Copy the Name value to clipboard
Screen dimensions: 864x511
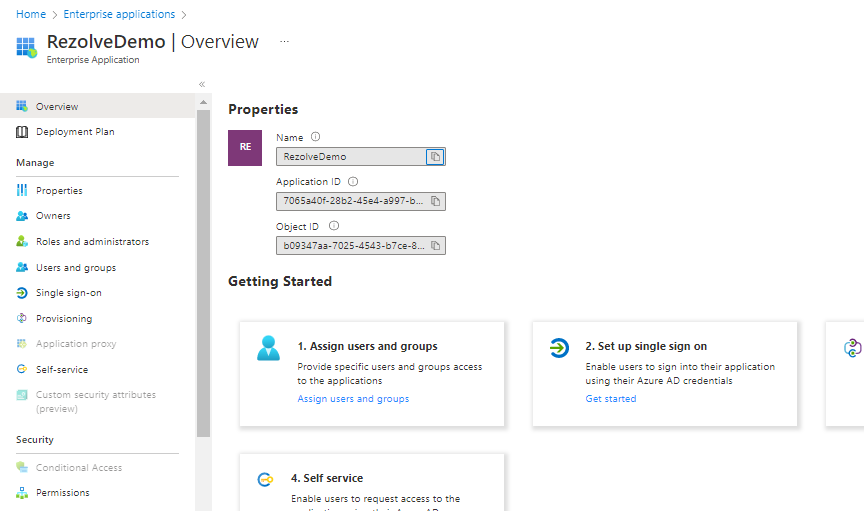point(435,157)
